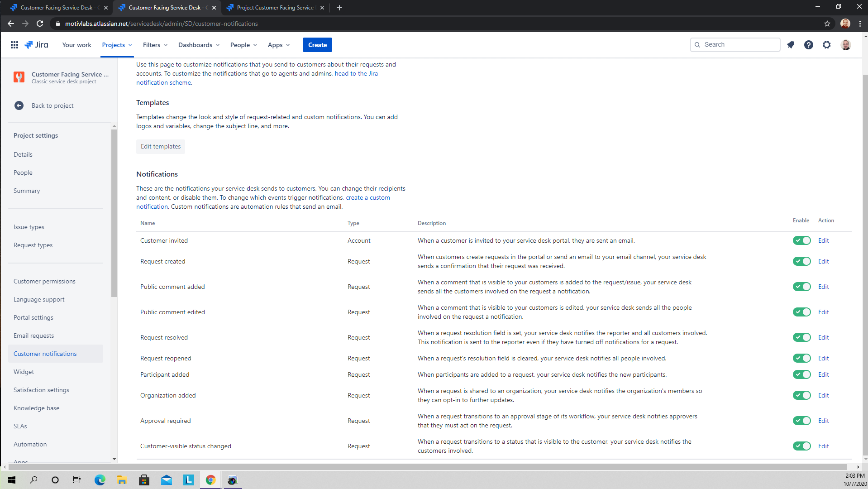This screenshot has width=868, height=489.
Task: Toggle off Public comment added notification
Action: click(802, 287)
